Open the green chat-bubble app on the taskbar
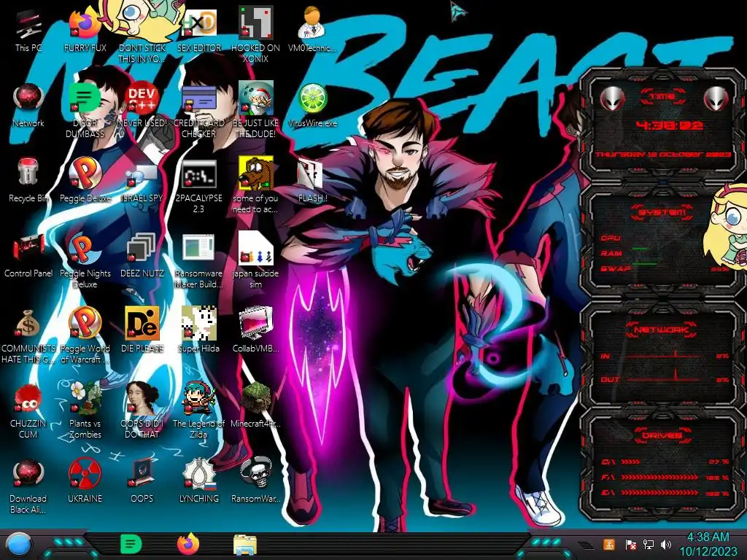Viewport: 747px width, 560px height. click(x=131, y=544)
